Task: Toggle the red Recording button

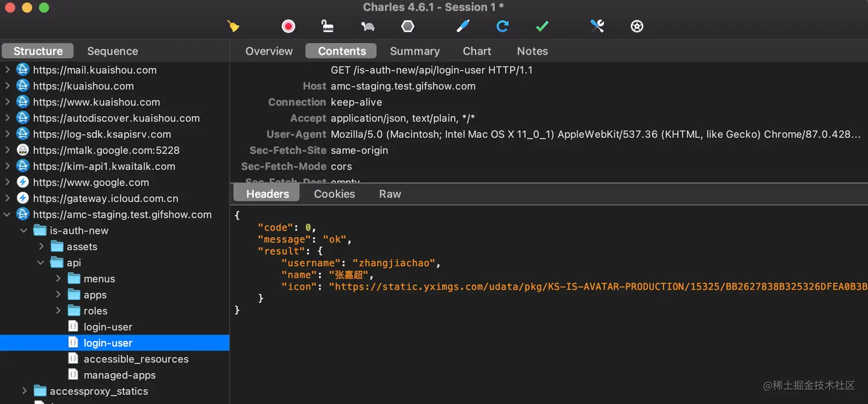Action: 288,26
